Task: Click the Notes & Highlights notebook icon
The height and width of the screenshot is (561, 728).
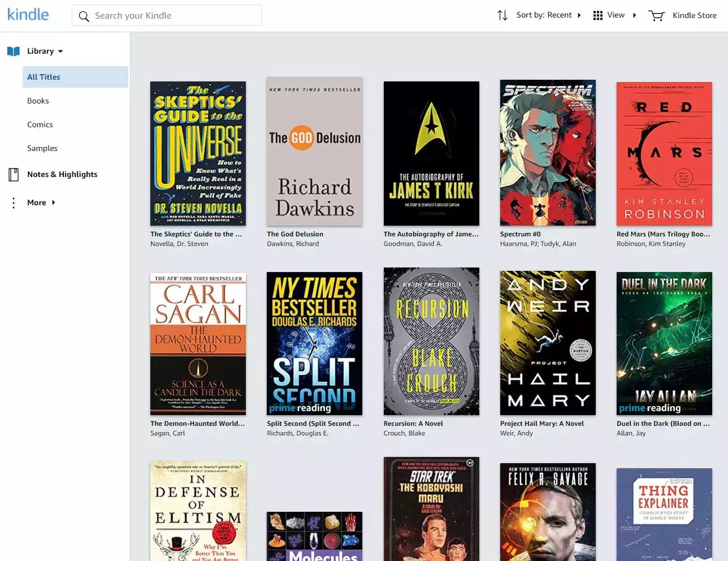Action: [14, 174]
